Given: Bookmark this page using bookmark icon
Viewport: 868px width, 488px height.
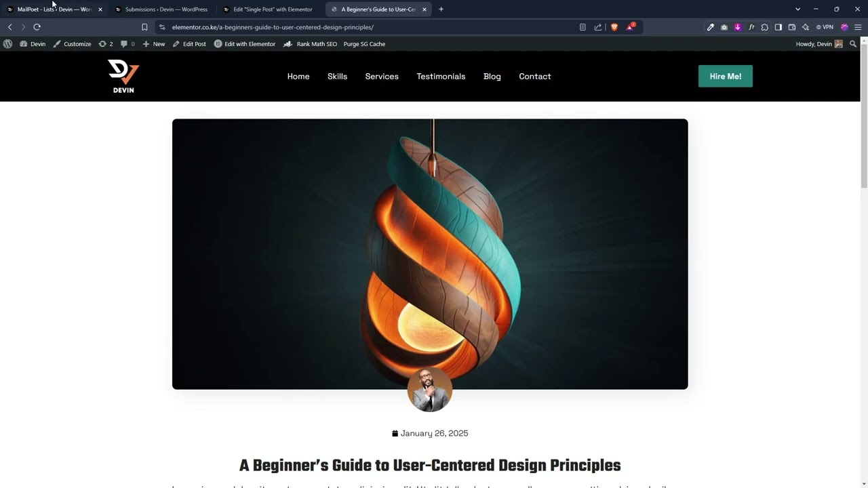Looking at the screenshot, I should (x=144, y=27).
